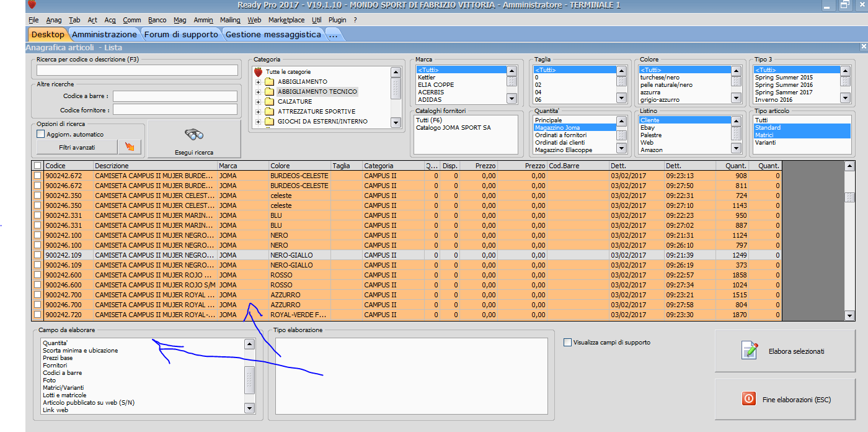Expand the GIOCHI DA ESTERNI/INTERNO node
This screenshot has width=868, height=432.
tap(258, 122)
